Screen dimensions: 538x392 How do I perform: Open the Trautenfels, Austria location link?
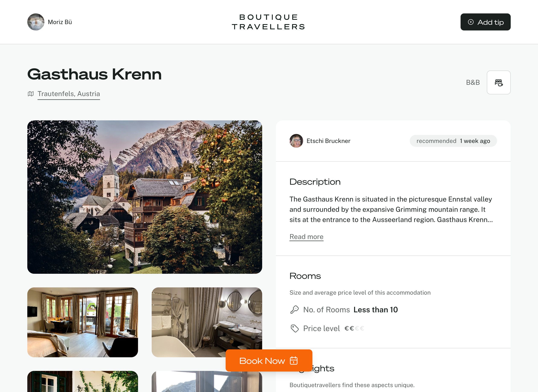[x=69, y=94]
